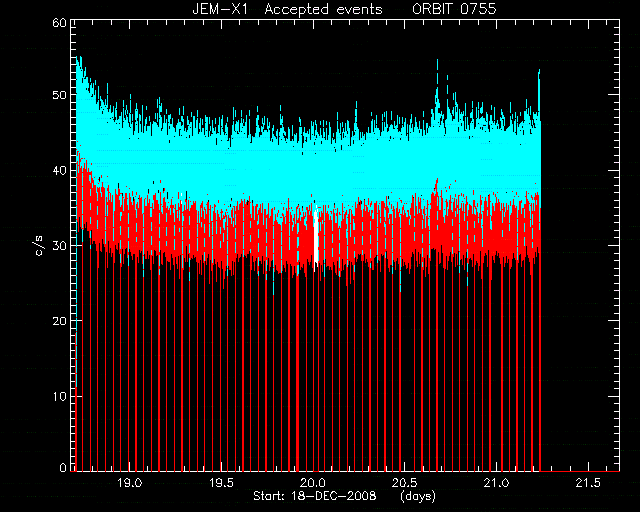Image resolution: width=640 pixels, height=512 pixels.
Task: Click the 20 y-axis tick label
Action: (59, 321)
